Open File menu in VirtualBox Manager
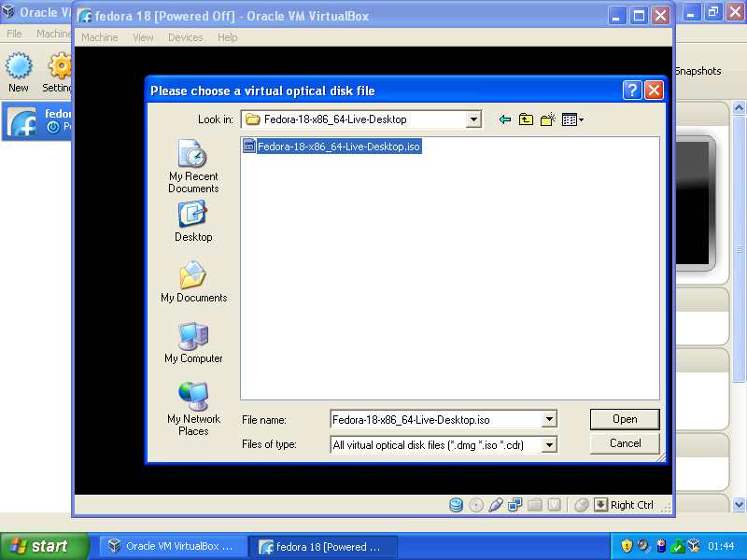The width and height of the screenshot is (747, 560). coord(14,34)
